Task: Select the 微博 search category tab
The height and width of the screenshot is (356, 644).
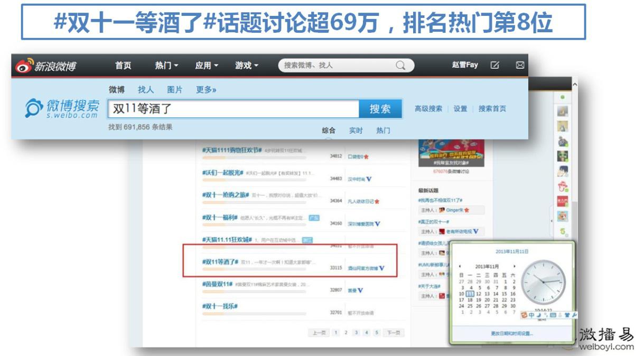Action: click(117, 90)
